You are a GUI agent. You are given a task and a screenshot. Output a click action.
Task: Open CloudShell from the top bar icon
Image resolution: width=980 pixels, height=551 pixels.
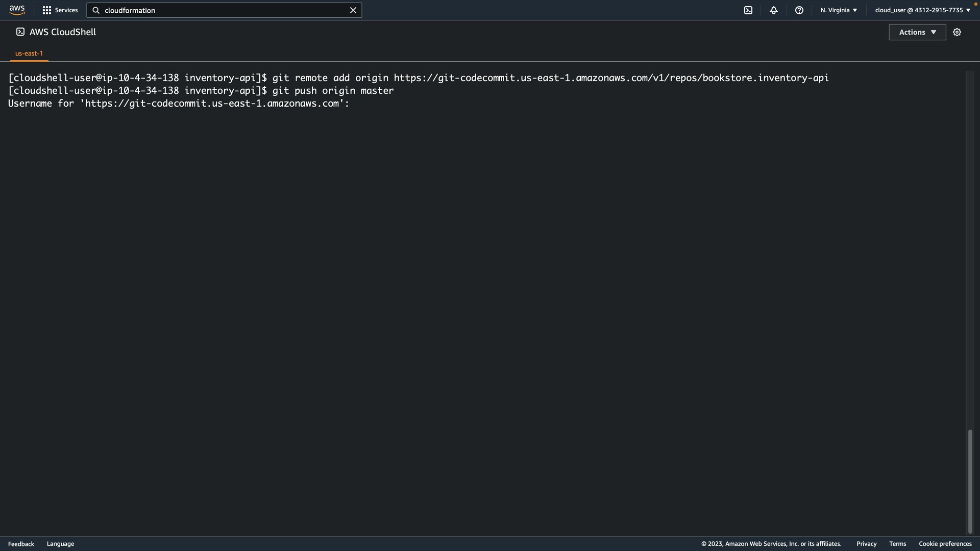coord(748,10)
